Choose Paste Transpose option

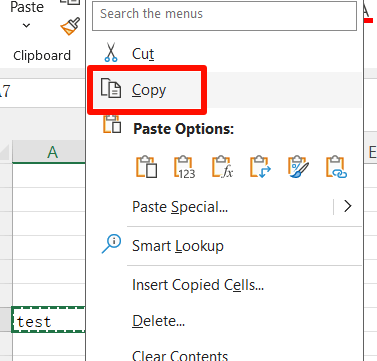(x=260, y=166)
